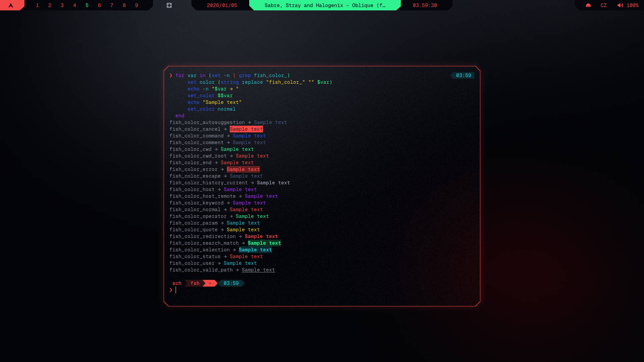Click the ethernet network status icon

tap(588, 5)
